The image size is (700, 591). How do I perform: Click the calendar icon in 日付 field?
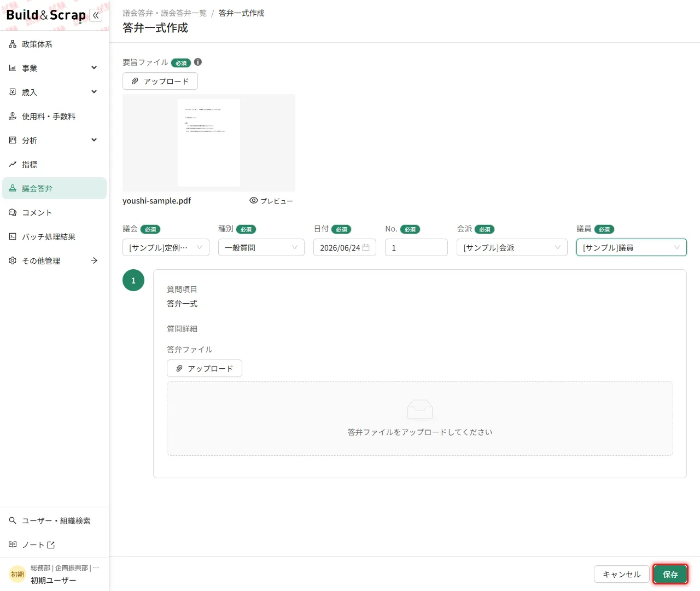(366, 247)
